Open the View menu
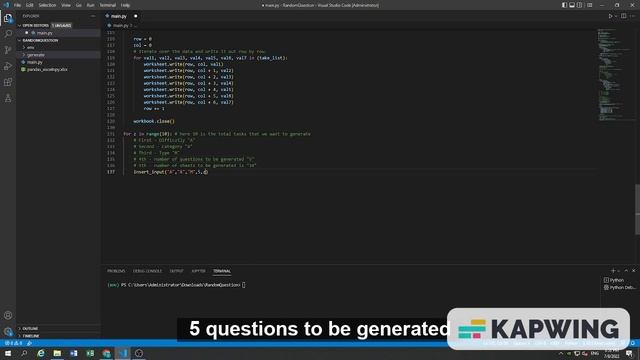 66,5
